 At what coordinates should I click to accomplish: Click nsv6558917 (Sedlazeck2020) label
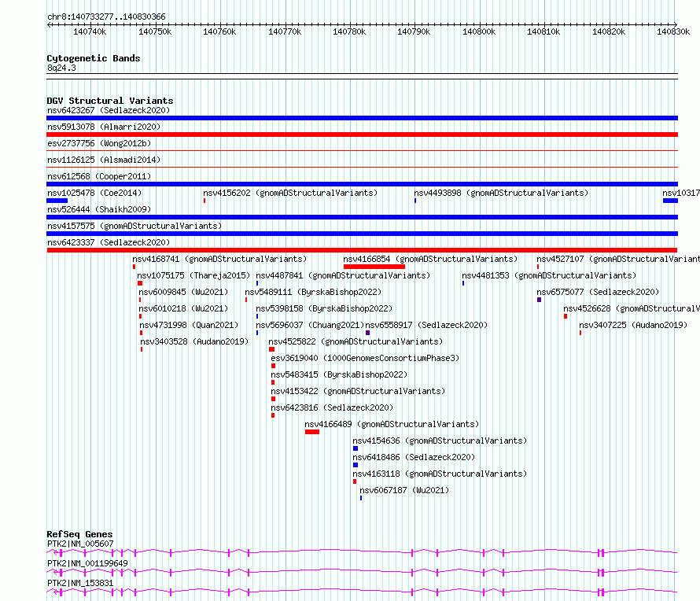426,325
